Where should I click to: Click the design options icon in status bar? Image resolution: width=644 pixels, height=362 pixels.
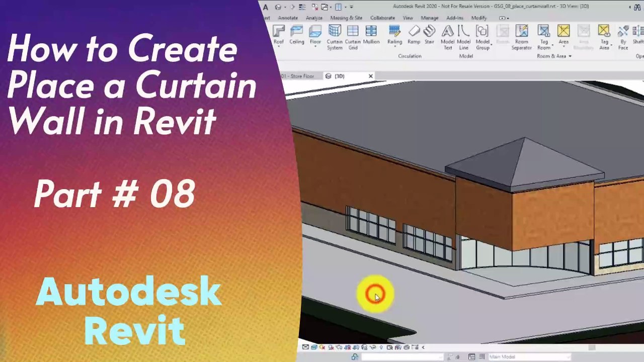click(471, 357)
